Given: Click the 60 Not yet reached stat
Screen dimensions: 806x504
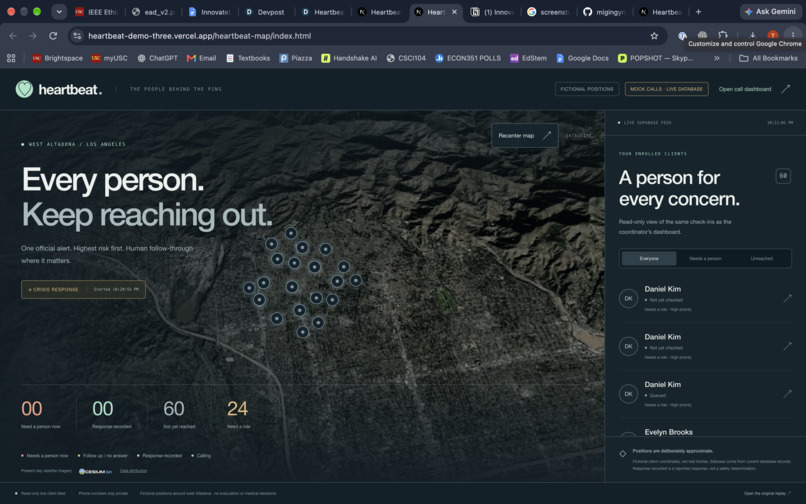Looking at the screenshot, I should pyautogui.click(x=177, y=414).
